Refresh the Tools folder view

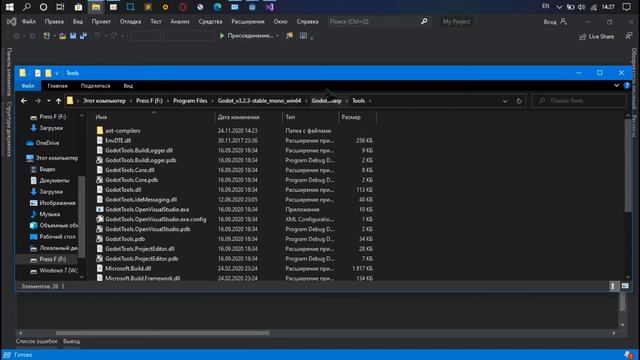pos(519,101)
